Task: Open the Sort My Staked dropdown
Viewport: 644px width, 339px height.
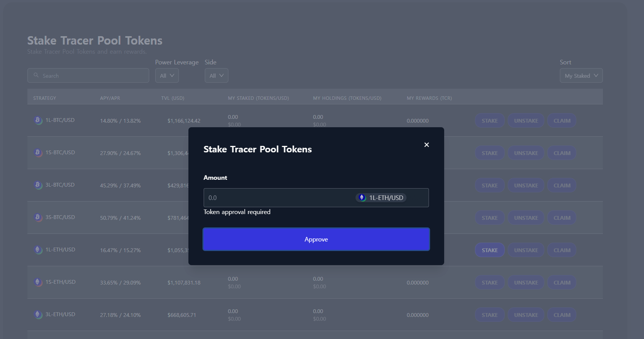Action: click(x=581, y=75)
